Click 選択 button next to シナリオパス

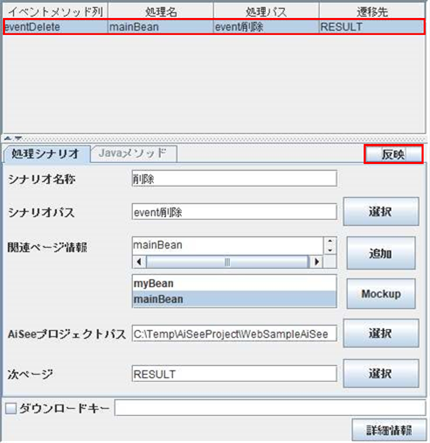pos(381,212)
